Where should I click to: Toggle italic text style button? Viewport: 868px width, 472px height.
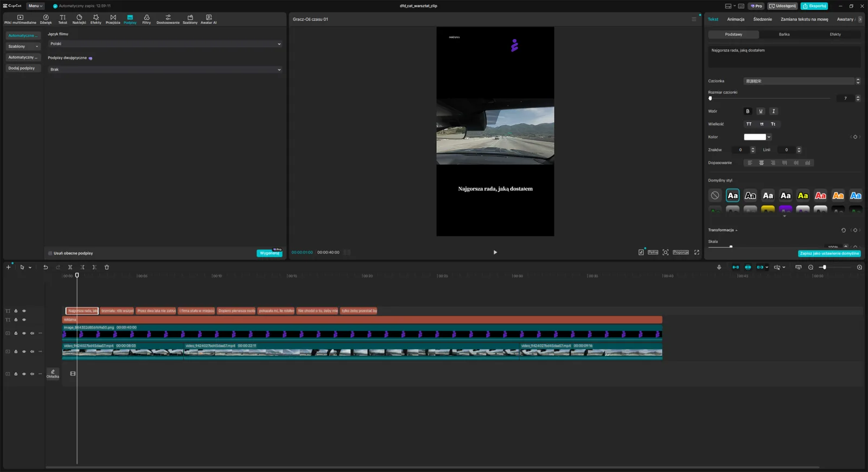click(x=774, y=111)
